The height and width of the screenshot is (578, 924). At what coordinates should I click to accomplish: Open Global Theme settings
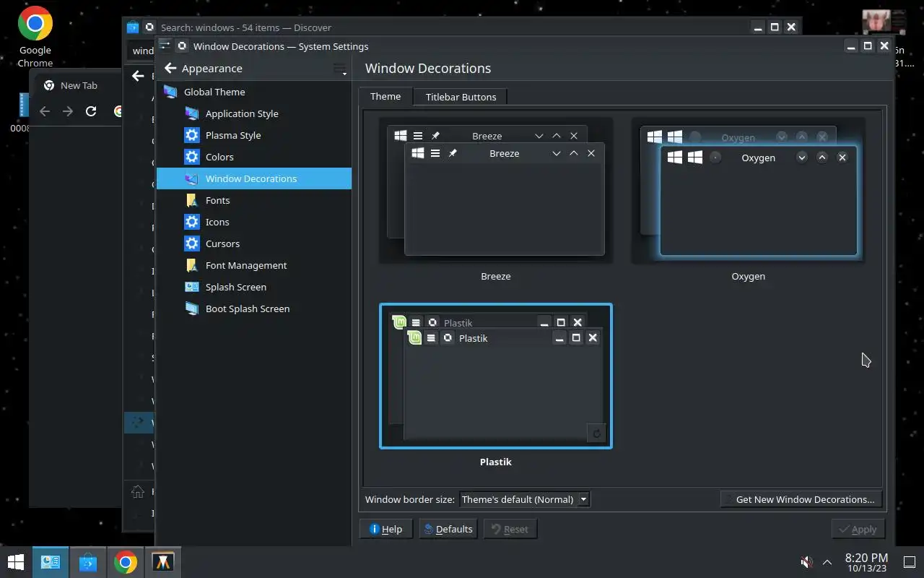pos(253,92)
